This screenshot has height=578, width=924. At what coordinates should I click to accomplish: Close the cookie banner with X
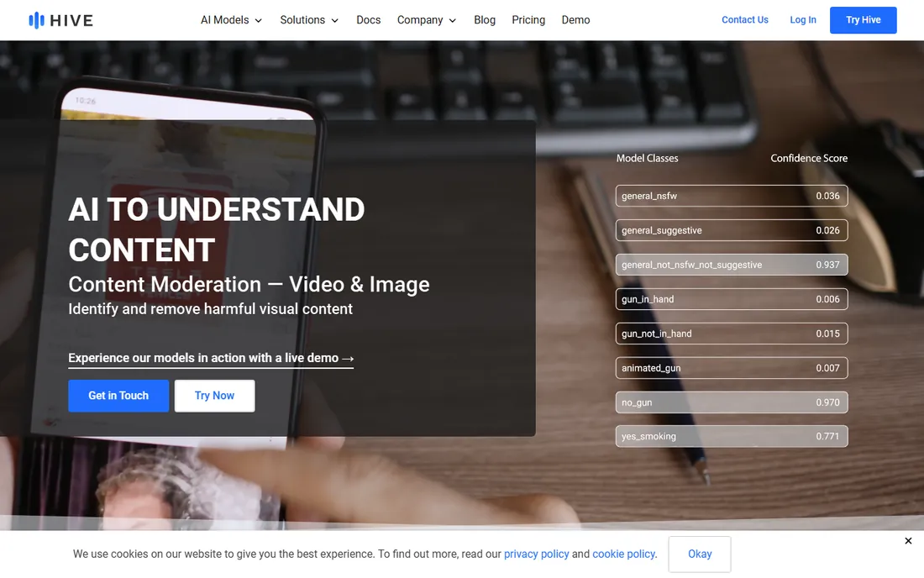click(908, 540)
